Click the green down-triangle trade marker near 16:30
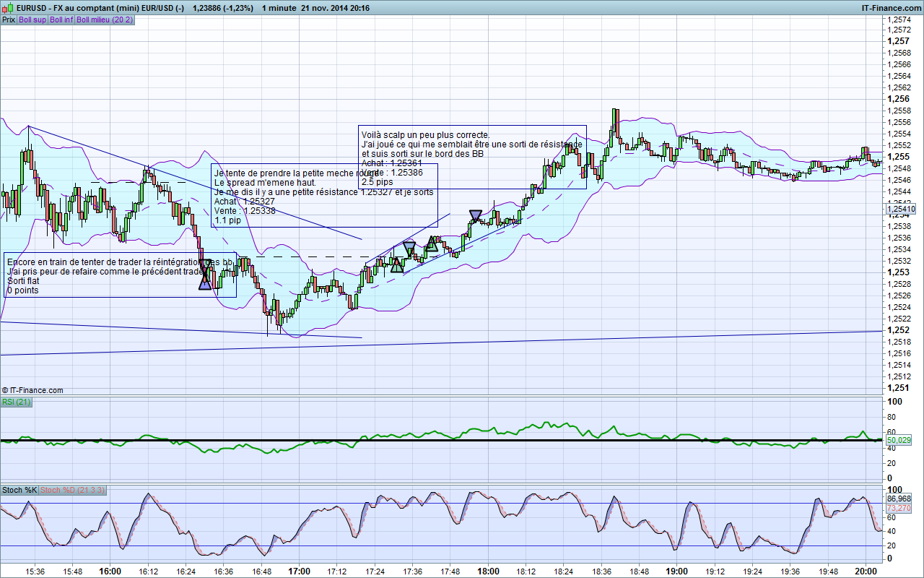This screenshot has height=578, width=924. pos(206,267)
